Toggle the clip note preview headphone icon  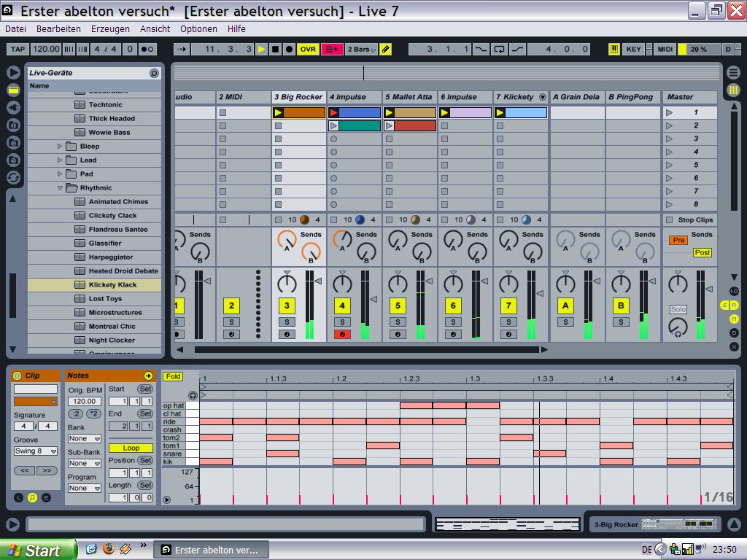tap(193, 395)
